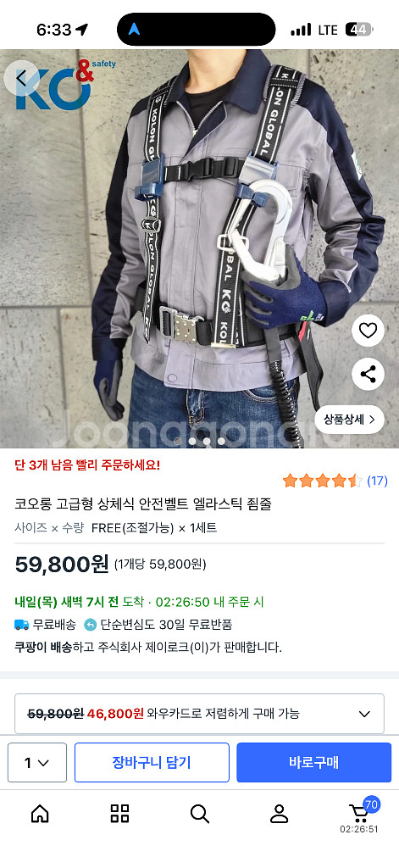Tap the navigation arrow in Dynamic Island
This screenshot has height=868, width=399.
pyautogui.click(x=134, y=30)
